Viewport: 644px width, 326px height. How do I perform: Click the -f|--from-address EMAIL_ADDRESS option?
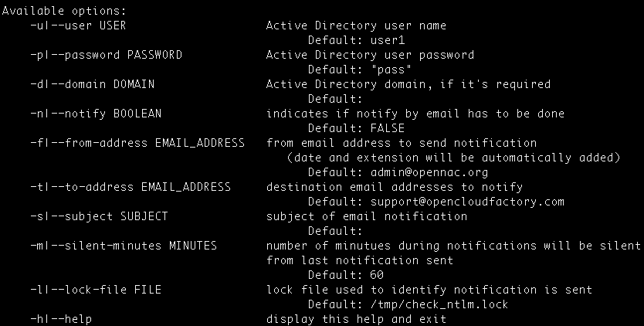click(137, 143)
